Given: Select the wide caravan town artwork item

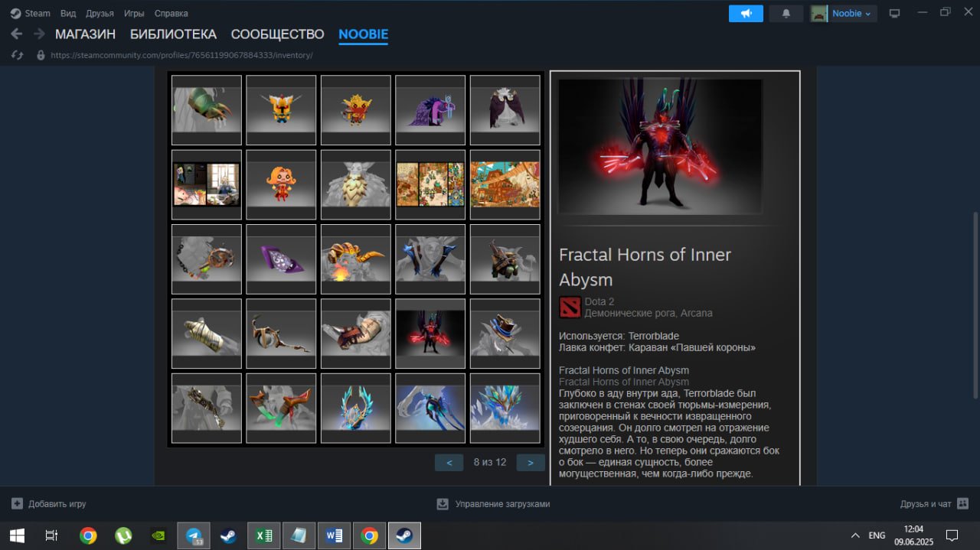Looking at the screenshot, I should tap(505, 184).
